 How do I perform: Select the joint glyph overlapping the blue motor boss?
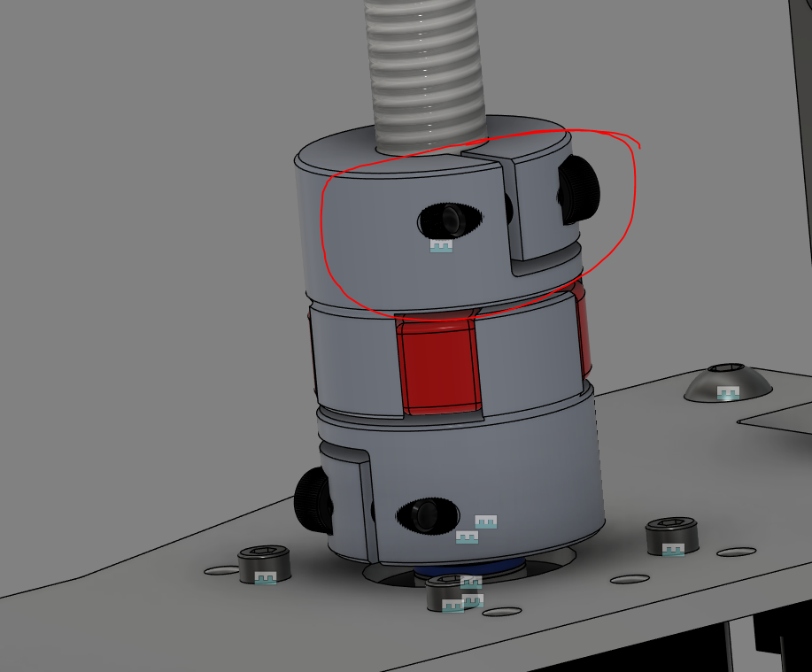(x=471, y=582)
